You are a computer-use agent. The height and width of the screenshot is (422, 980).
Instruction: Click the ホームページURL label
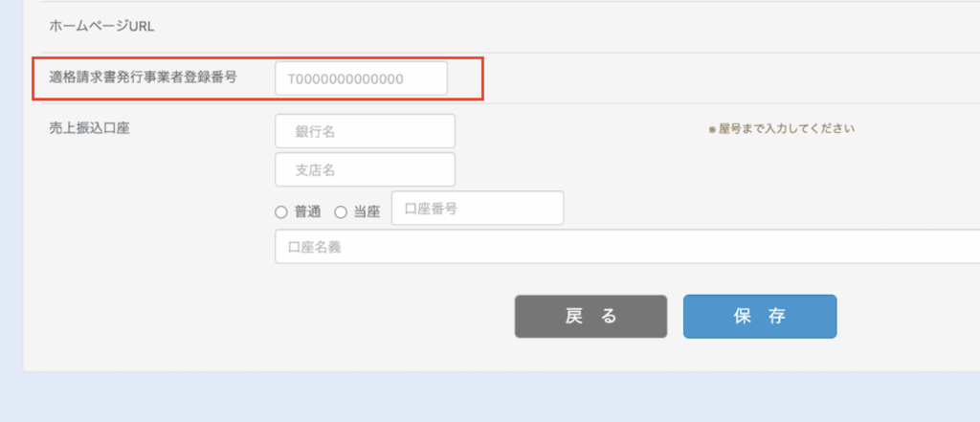click(101, 27)
